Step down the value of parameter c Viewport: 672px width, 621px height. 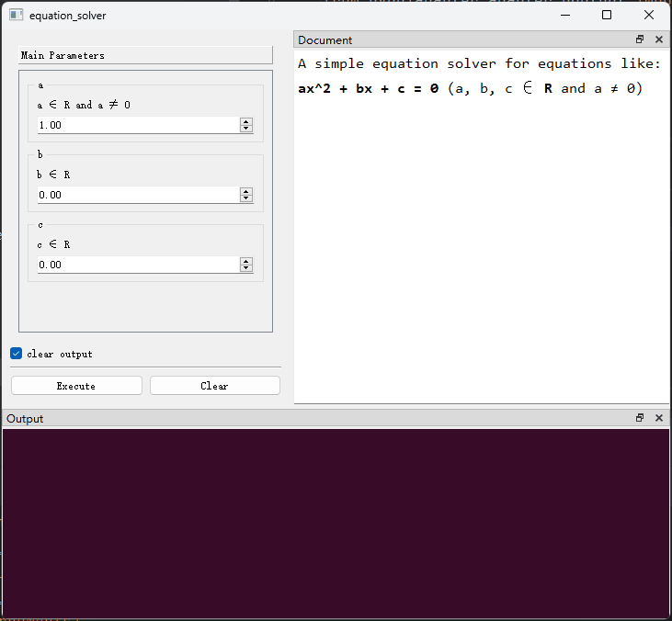[x=245, y=268]
